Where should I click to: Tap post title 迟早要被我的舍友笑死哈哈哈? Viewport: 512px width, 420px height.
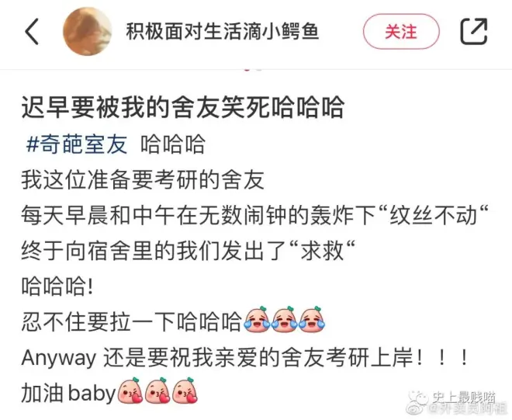[x=183, y=107]
